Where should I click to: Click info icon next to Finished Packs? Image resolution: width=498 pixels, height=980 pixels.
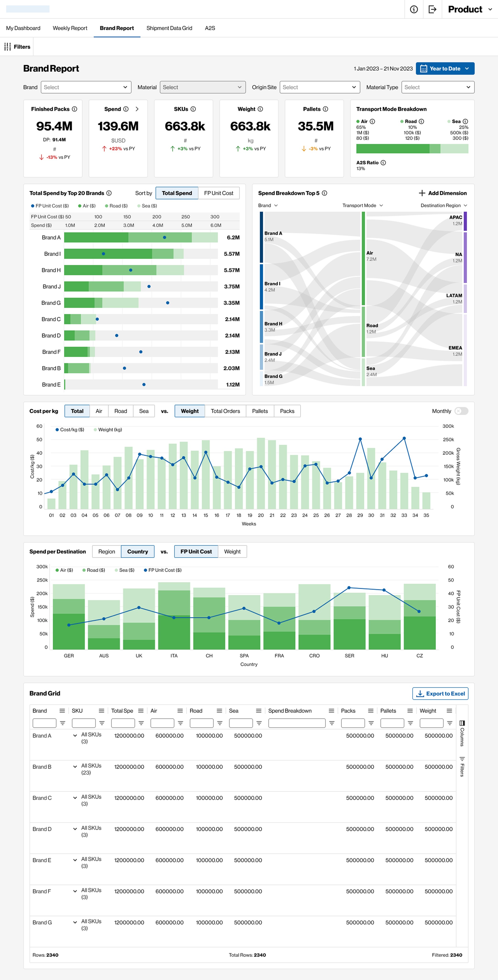[x=75, y=109]
